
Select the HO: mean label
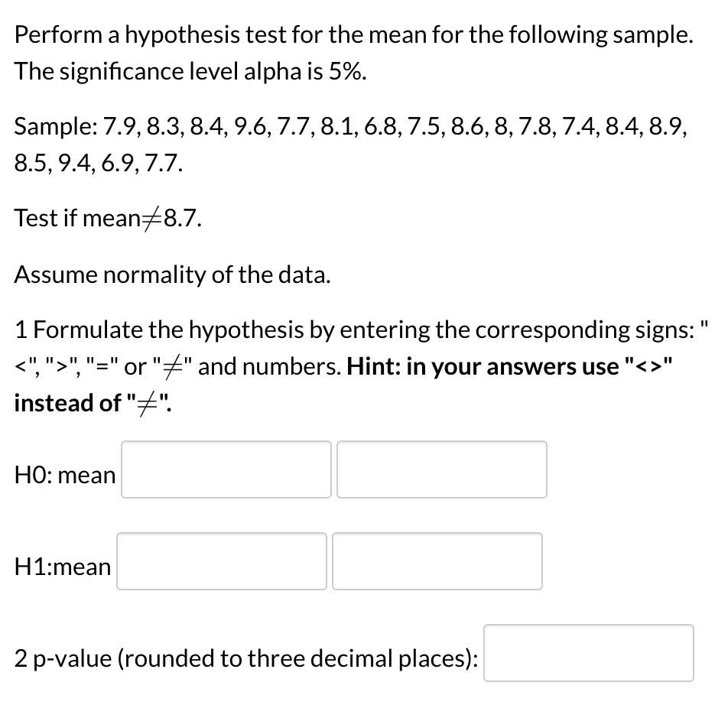(x=64, y=475)
